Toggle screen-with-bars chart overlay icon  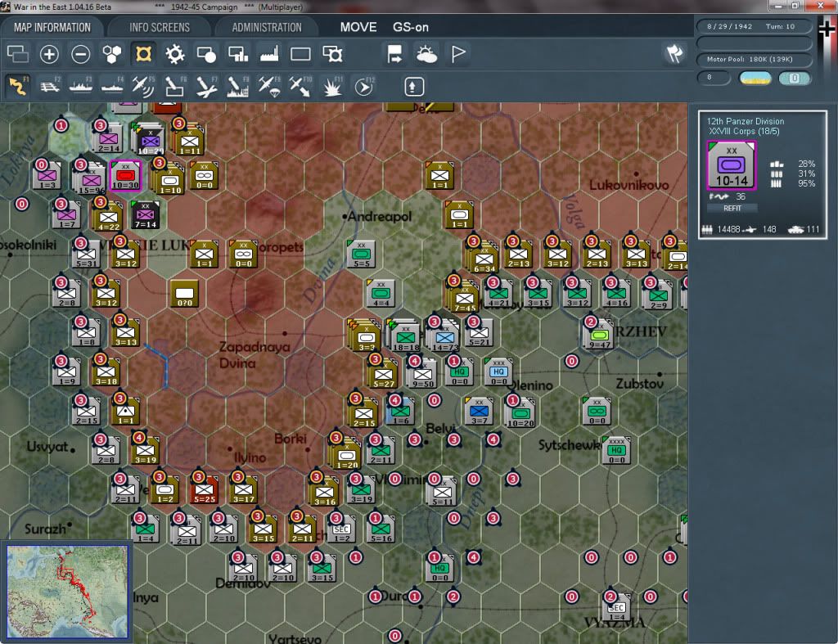[x=238, y=54]
